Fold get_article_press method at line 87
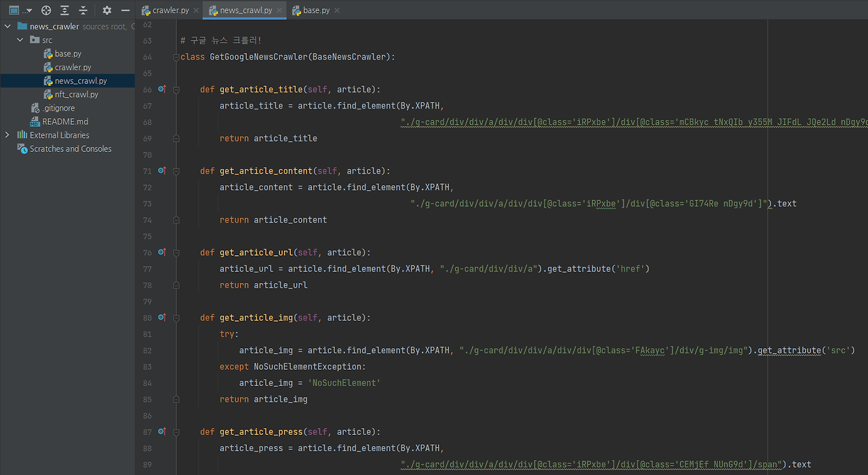The height and width of the screenshot is (475, 868). pos(176,432)
